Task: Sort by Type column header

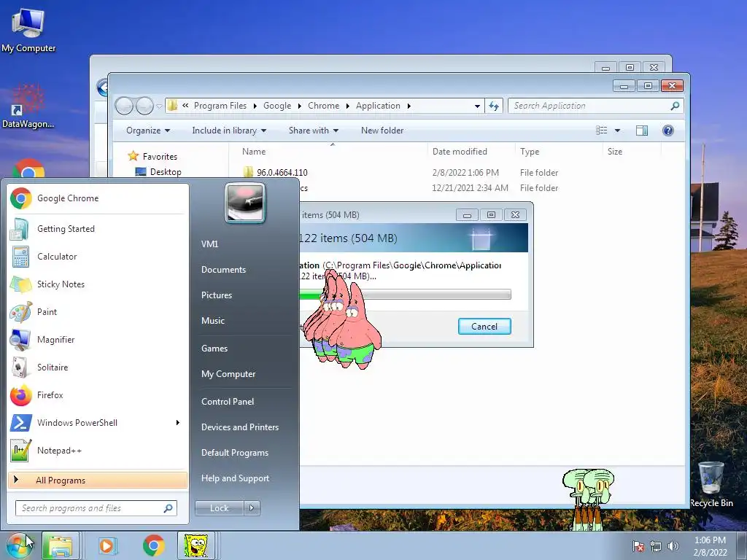Action: pyautogui.click(x=530, y=152)
